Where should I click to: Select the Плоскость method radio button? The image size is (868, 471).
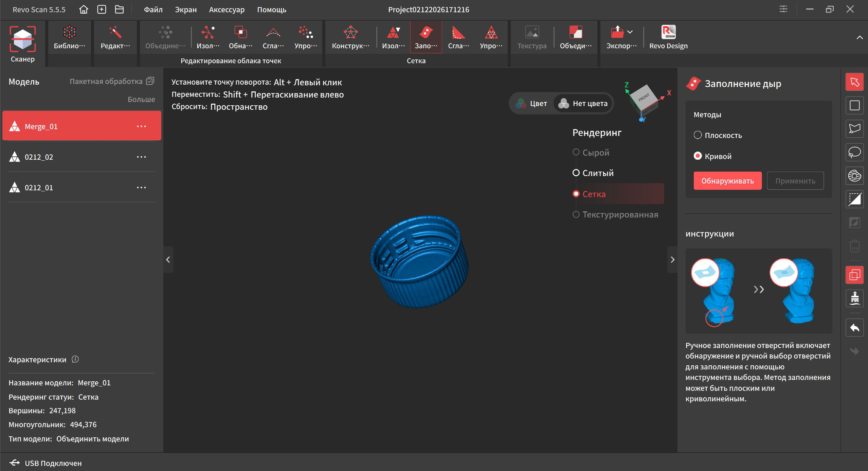pyautogui.click(x=698, y=135)
